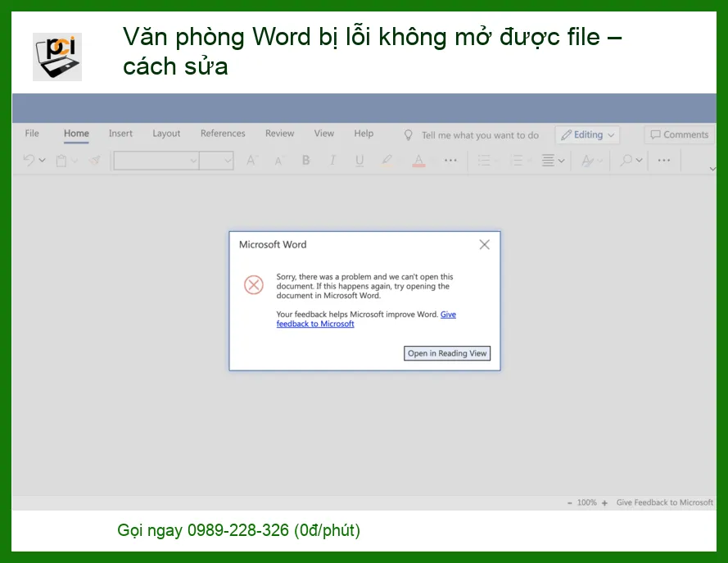
Task: Open the Paste options dropdown arrow
Action: 75,161
